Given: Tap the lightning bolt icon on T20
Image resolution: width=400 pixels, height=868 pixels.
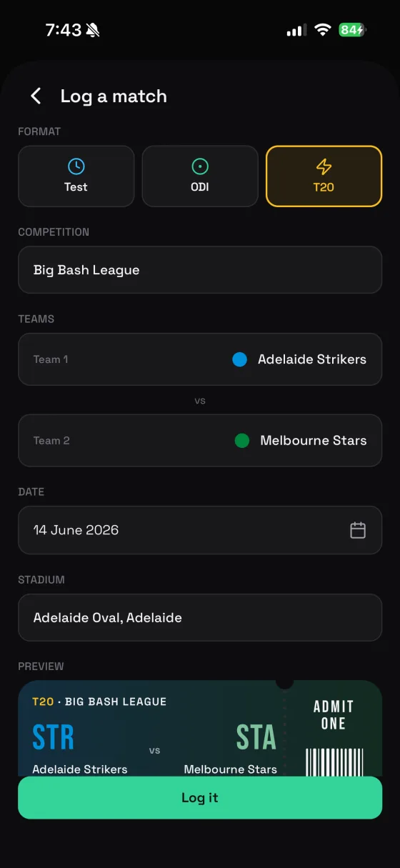Looking at the screenshot, I should pyautogui.click(x=324, y=166).
